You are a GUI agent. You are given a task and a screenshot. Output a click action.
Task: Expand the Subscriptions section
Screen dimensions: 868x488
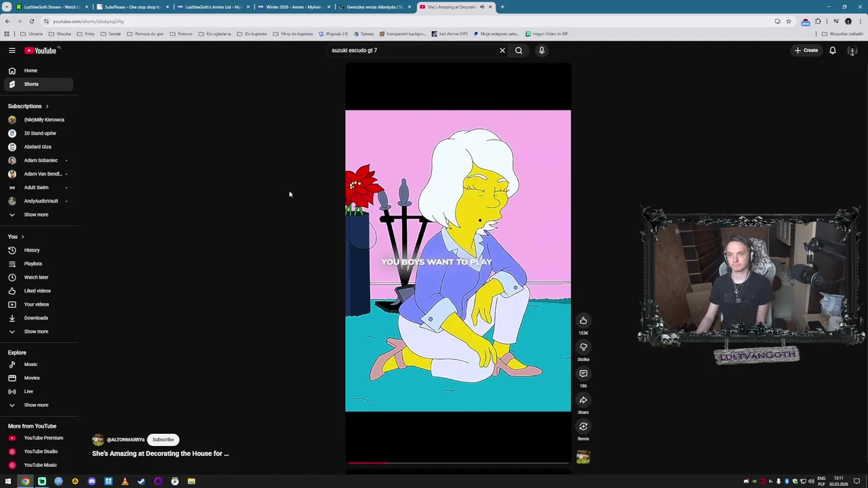[28, 106]
